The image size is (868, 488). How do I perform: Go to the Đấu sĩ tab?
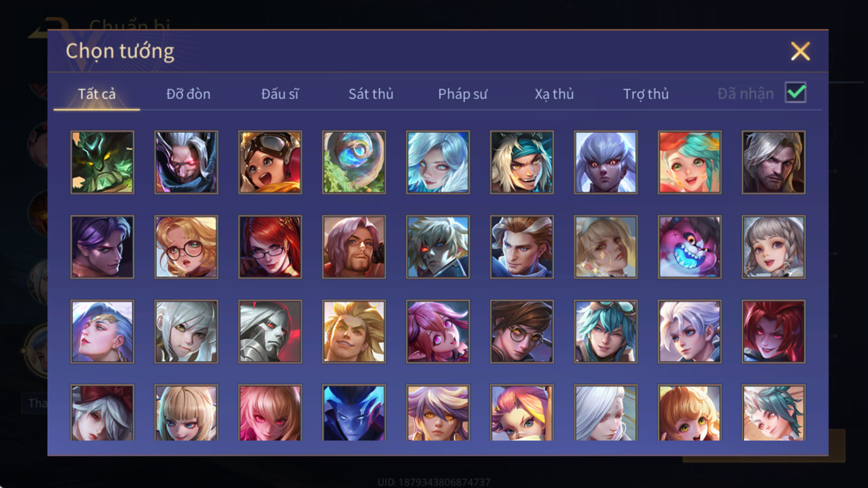point(280,94)
